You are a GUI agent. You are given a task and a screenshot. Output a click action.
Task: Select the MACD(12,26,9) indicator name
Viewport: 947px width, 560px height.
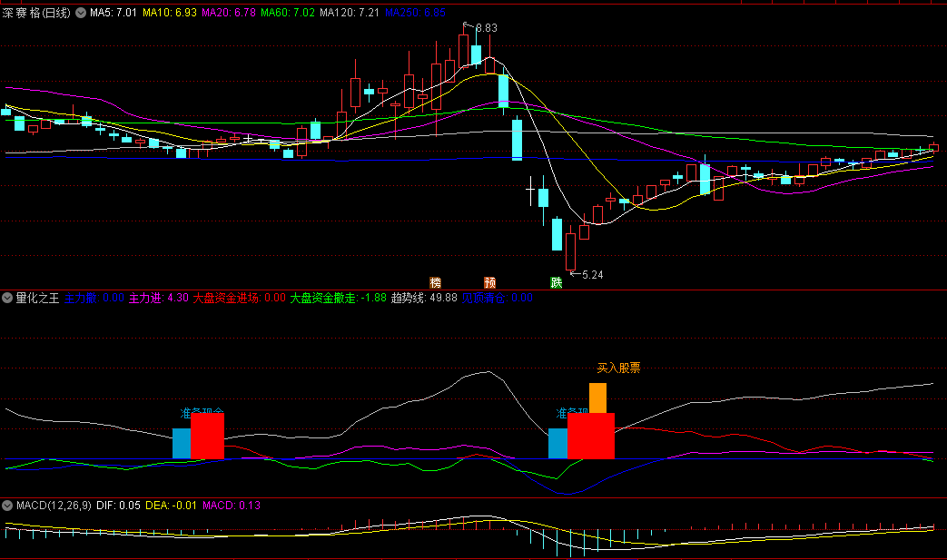[x=54, y=505]
